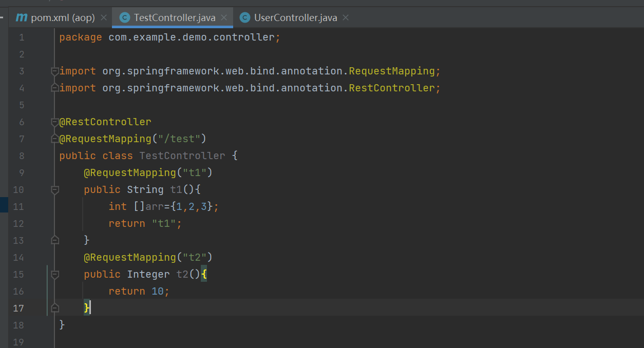
Task: Click the number 10 on line 16
Action: [x=158, y=291]
